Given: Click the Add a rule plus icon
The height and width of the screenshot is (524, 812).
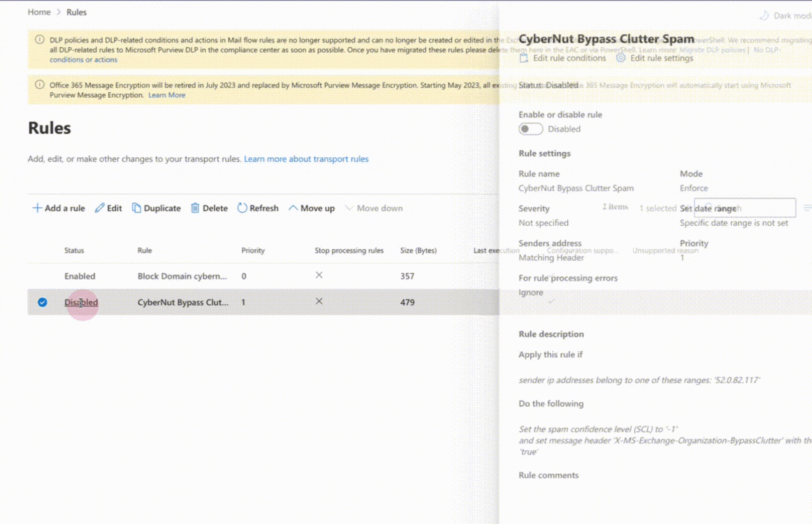Looking at the screenshot, I should 37,208.
